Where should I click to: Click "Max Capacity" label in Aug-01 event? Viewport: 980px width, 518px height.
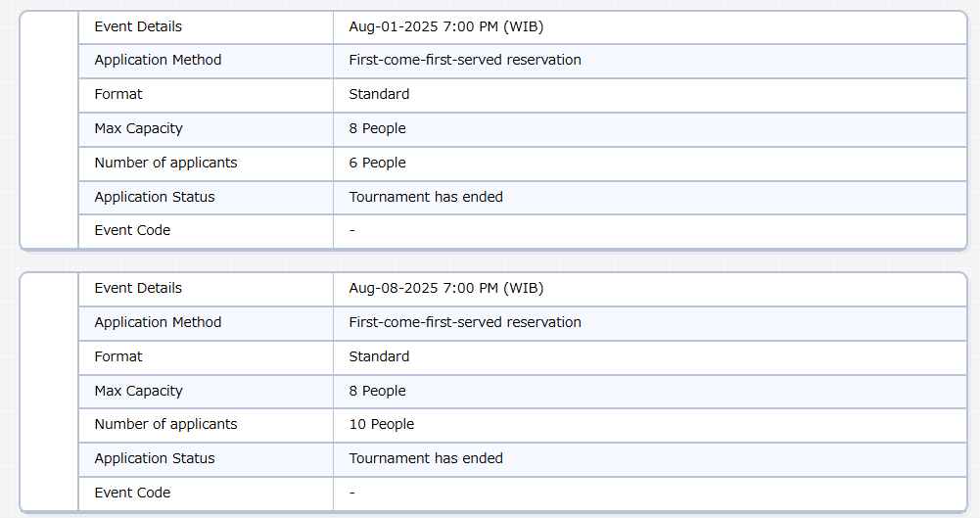tap(138, 128)
